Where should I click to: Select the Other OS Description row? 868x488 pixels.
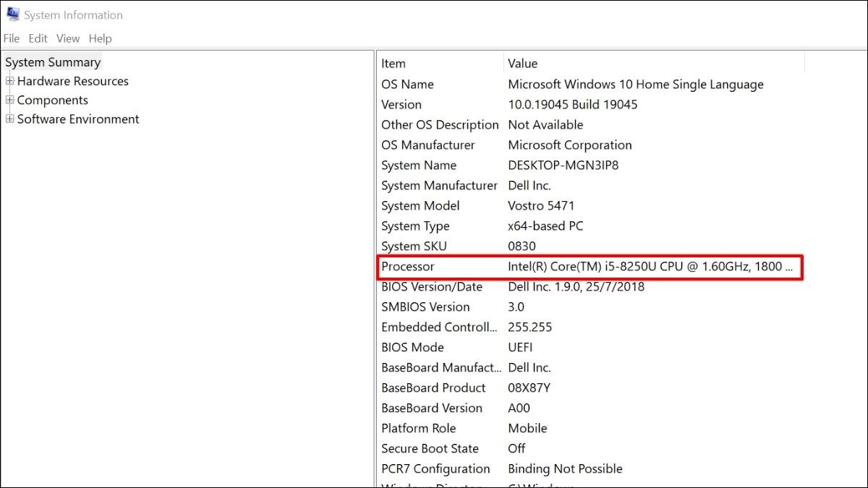click(x=441, y=125)
